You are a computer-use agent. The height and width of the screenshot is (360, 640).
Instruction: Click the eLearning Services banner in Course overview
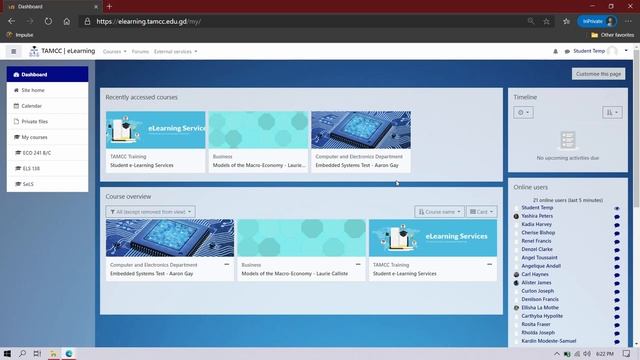point(433,238)
